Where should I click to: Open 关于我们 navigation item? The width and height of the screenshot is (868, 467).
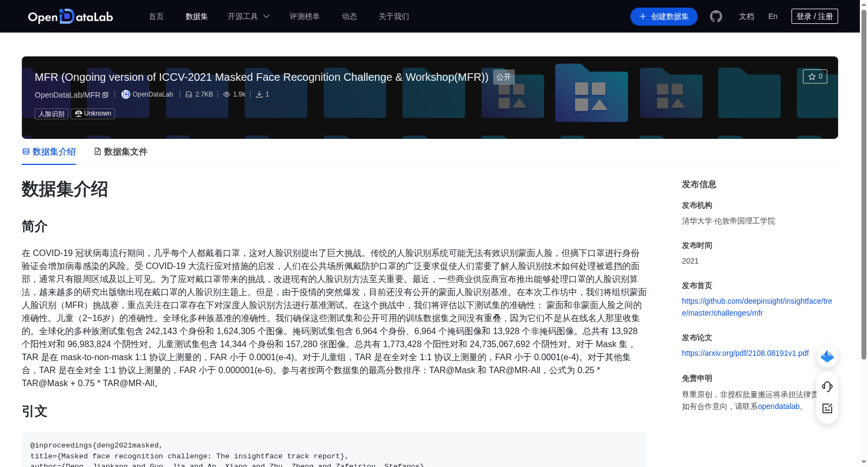coord(394,16)
